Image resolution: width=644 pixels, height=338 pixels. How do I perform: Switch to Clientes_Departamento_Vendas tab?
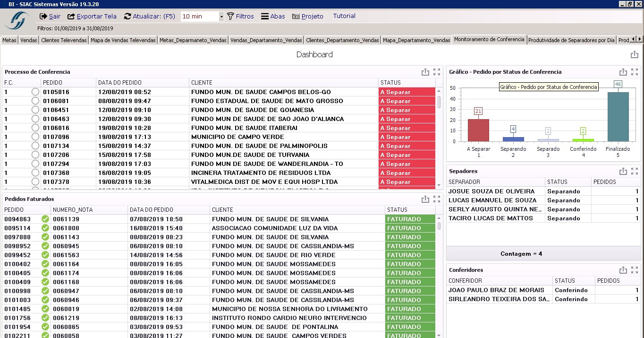click(x=342, y=40)
